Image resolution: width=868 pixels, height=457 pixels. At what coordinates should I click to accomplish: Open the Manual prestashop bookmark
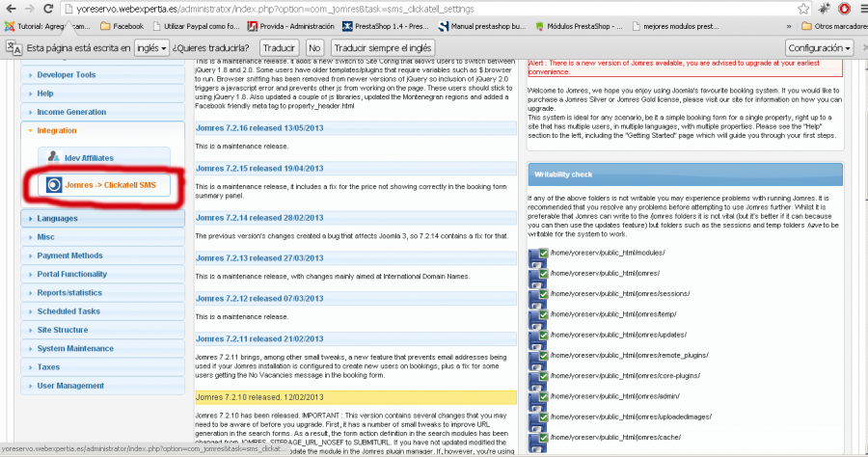coord(481,26)
